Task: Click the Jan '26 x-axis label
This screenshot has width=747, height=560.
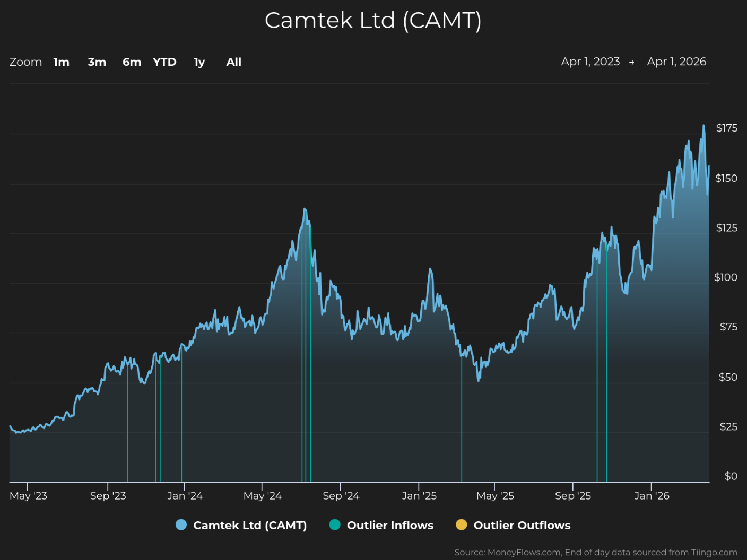Action: [652, 496]
